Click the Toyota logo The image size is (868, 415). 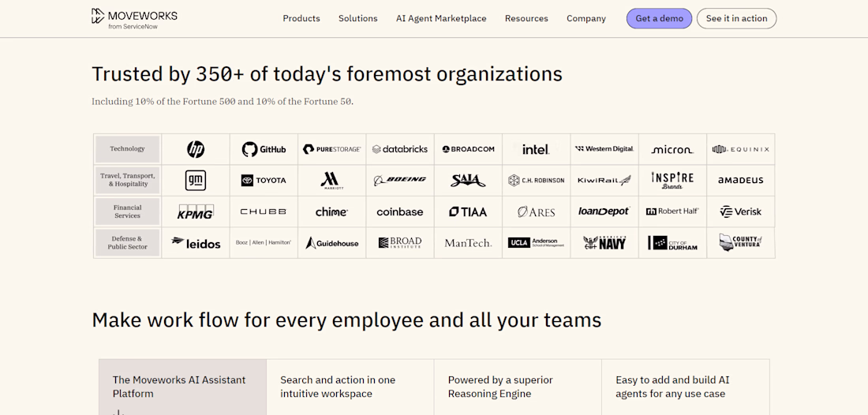click(x=264, y=180)
